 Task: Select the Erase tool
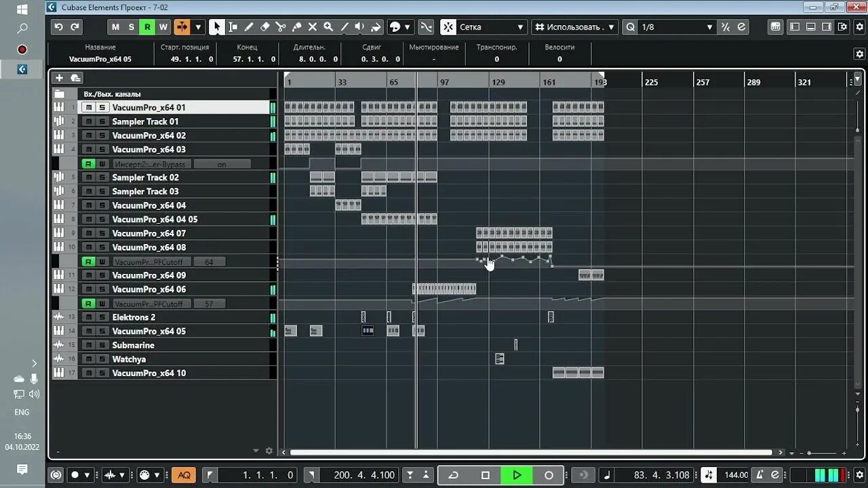coord(265,27)
